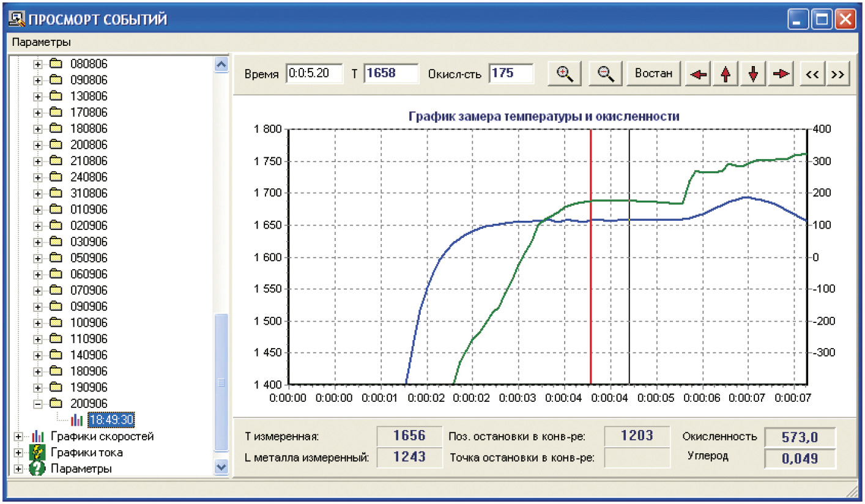Pan chart up with red arrow
Screen dimensions: 865x504
(726, 74)
